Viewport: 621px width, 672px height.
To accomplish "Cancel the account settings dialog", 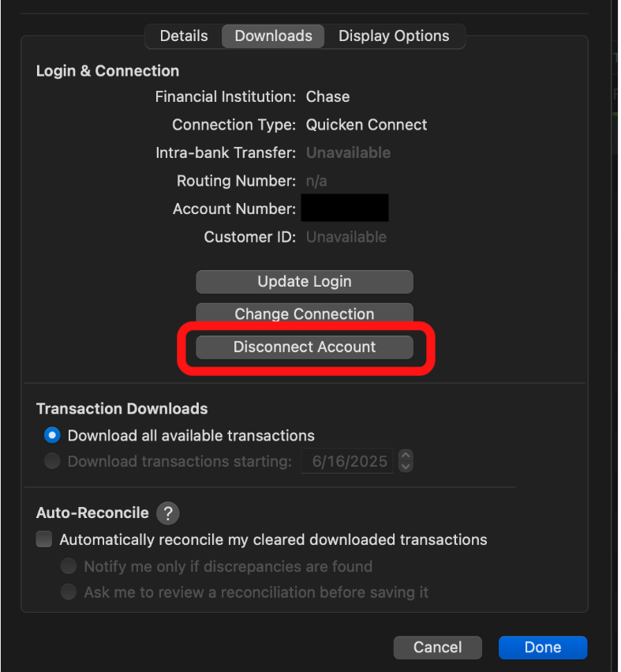I will click(437, 648).
